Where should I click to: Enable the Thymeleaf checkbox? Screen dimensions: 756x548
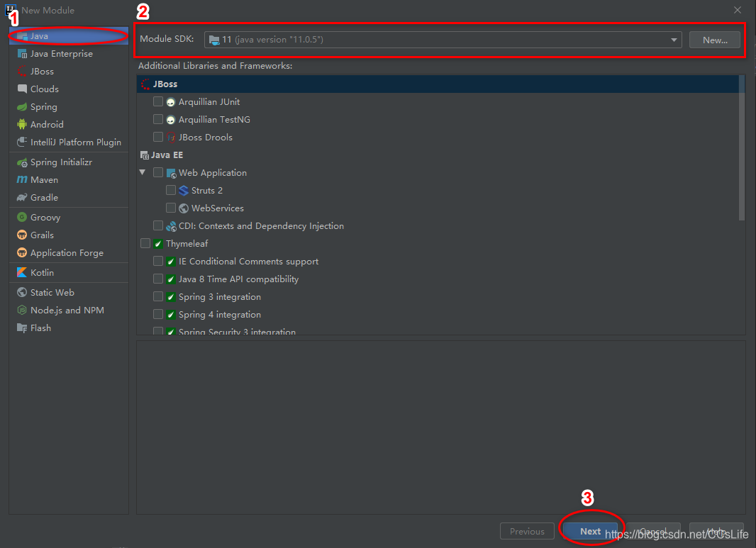coord(145,243)
